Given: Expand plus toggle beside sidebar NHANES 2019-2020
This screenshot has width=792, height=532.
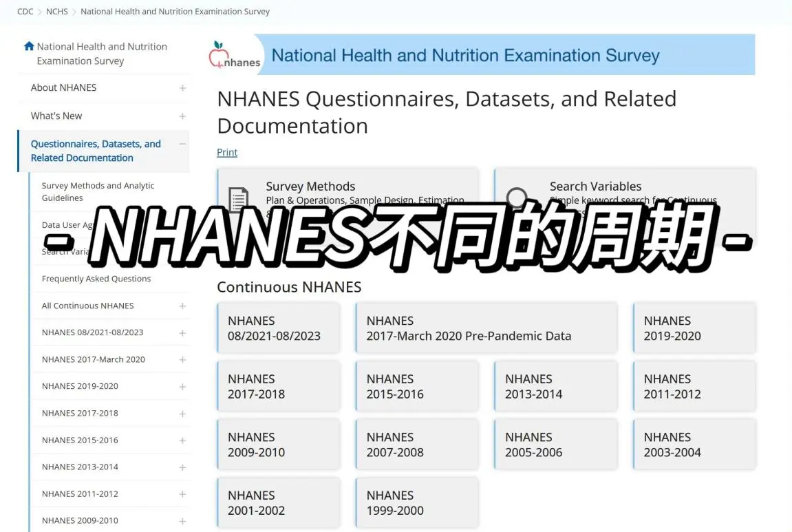Looking at the screenshot, I should pos(182,387).
